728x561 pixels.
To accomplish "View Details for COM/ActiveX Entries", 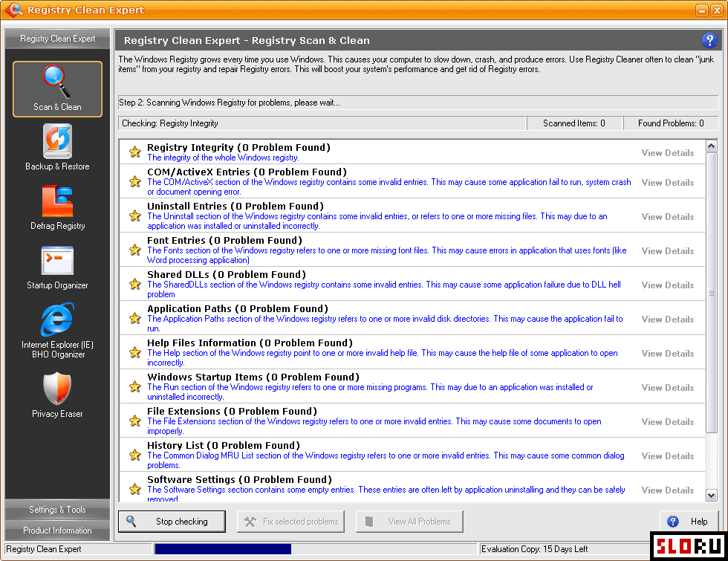I will coord(668,183).
